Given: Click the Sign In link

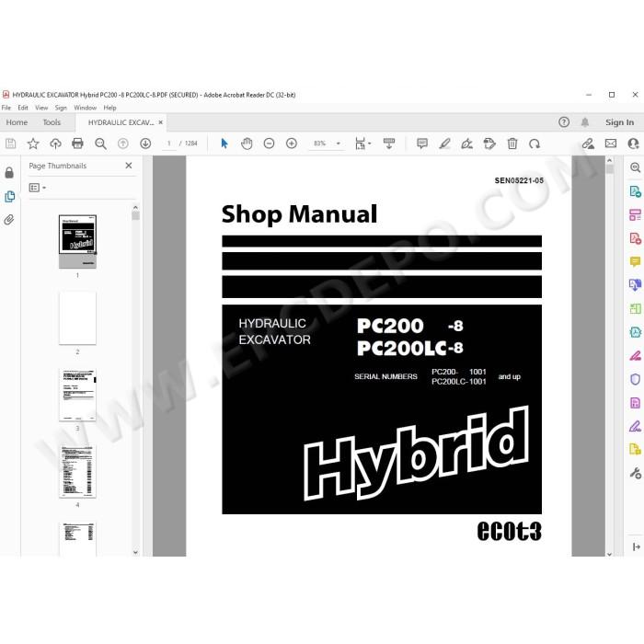Looking at the screenshot, I should 619,122.
